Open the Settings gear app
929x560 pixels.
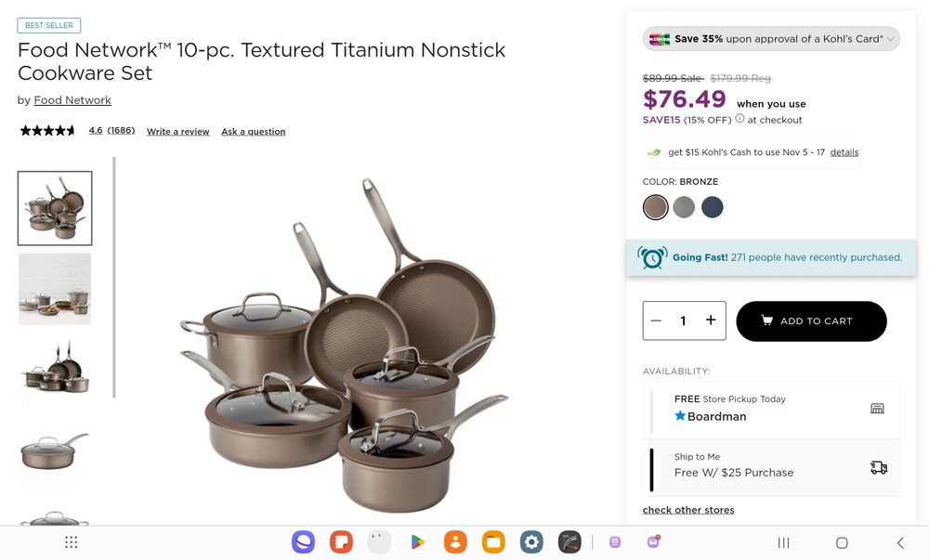click(531, 542)
